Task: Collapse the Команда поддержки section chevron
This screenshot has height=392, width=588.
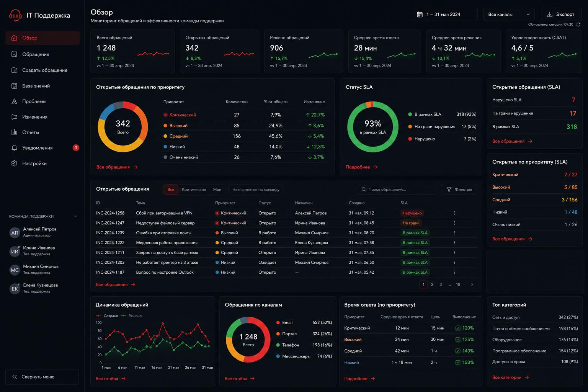Action: (75, 217)
